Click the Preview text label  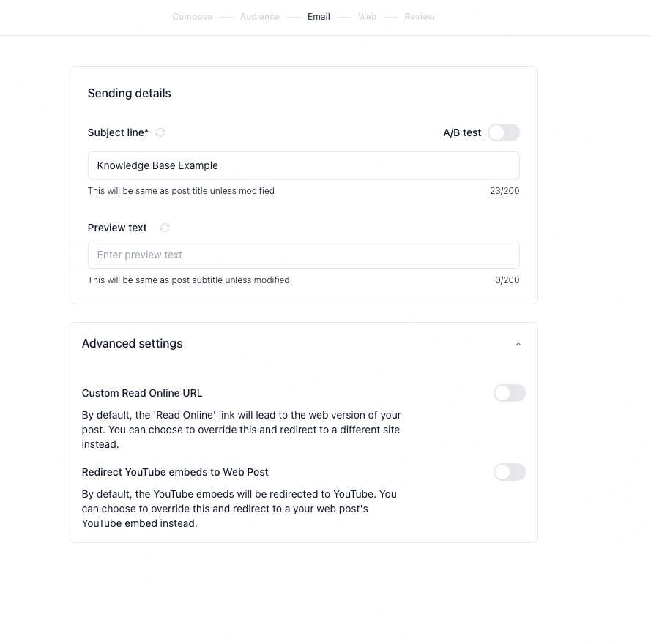(x=117, y=228)
